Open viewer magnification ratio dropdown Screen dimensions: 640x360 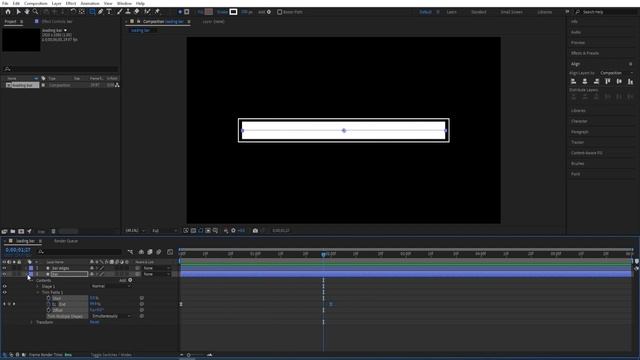[x=135, y=231]
